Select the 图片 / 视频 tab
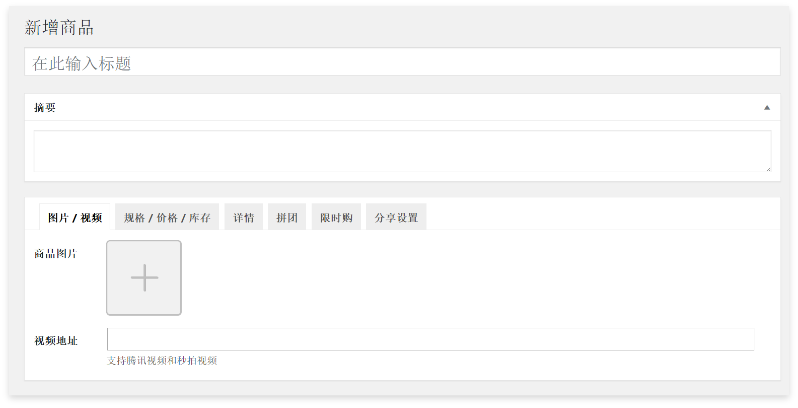Image resolution: width=798 pixels, height=408 pixels. [x=75, y=217]
